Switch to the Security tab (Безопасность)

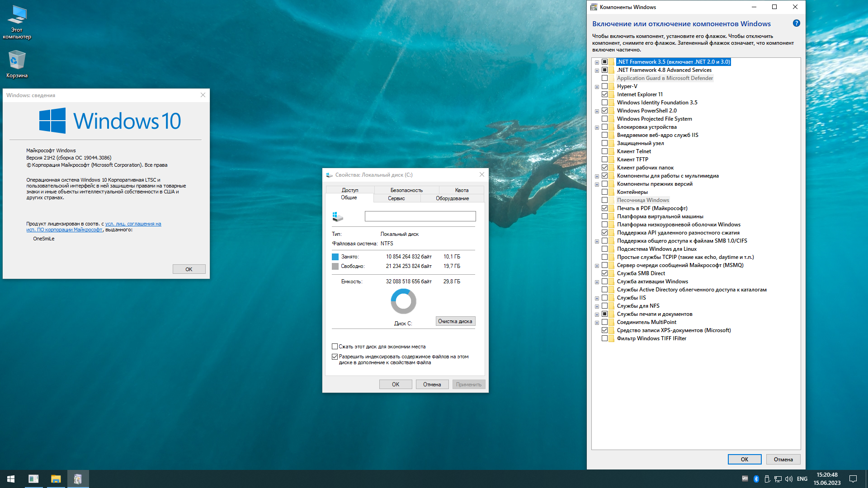click(x=406, y=190)
